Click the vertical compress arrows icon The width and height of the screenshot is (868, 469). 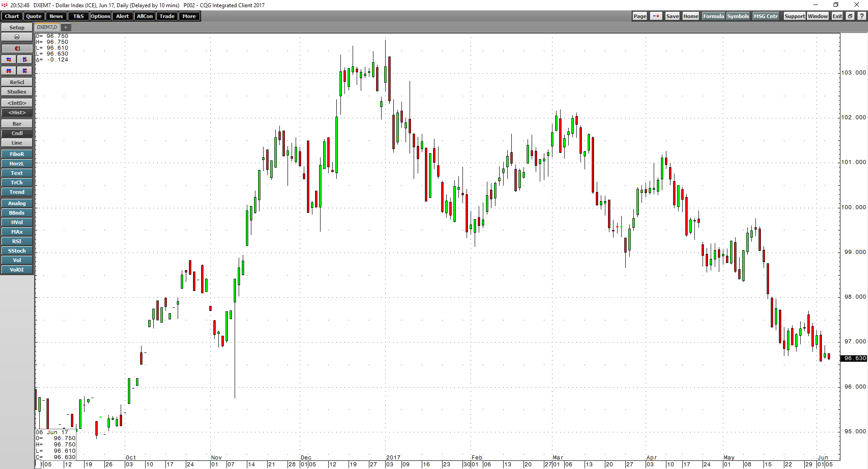pos(25,71)
